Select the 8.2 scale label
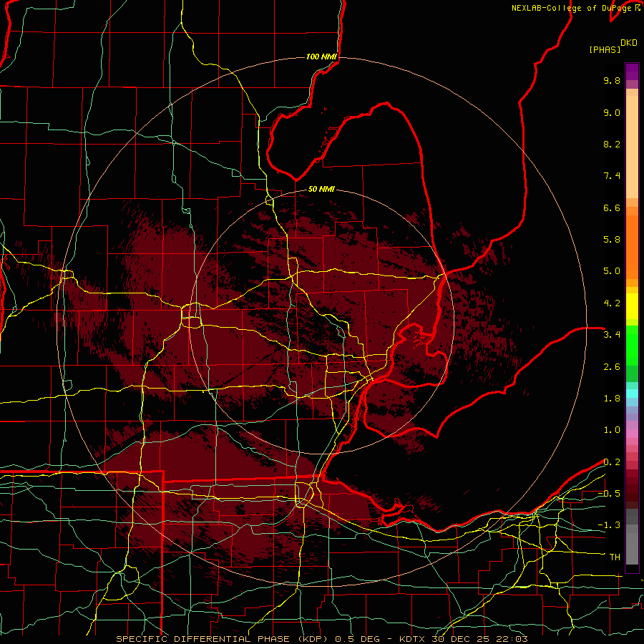 click(612, 144)
